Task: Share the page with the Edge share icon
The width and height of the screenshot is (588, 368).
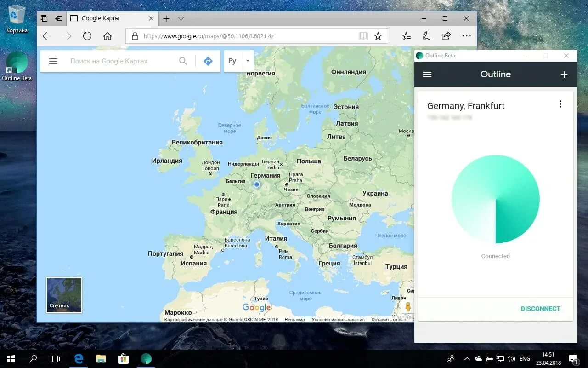Action: (446, 36)
